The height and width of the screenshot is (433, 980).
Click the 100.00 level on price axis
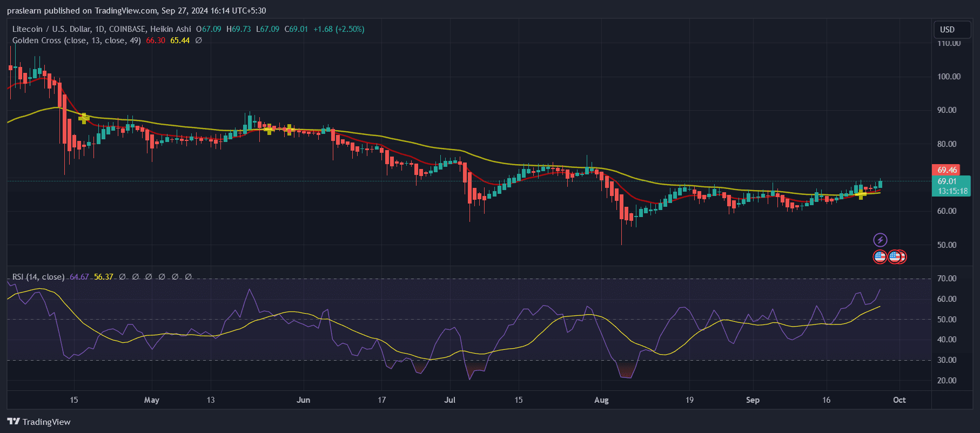click(949, 77)
